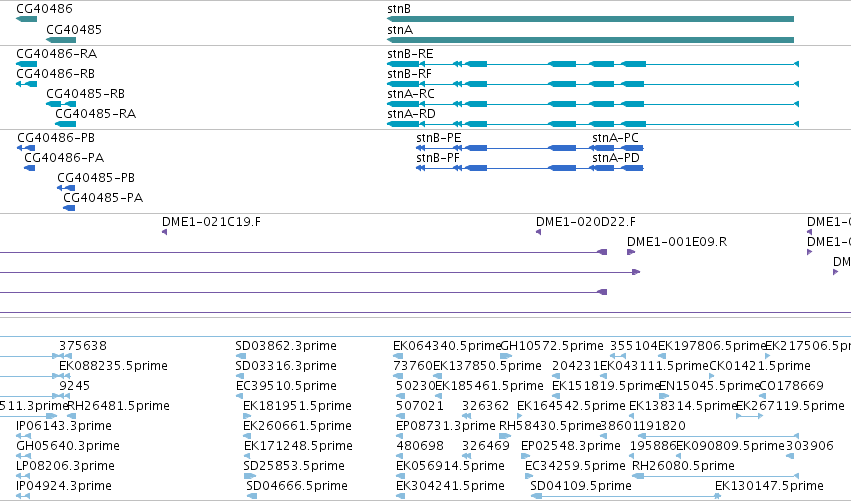Click EST EK197806.5prime
This screenshot has width=851, height=501.
click(x=712, y=346)
